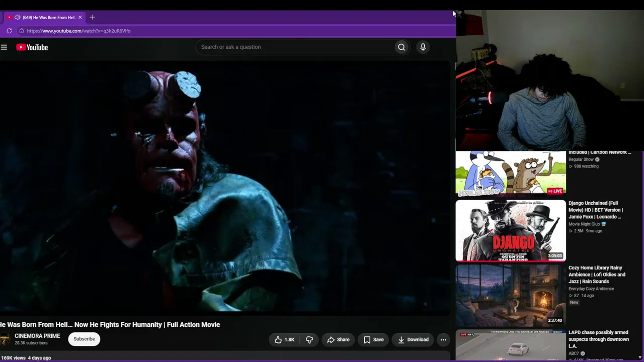644x362 pixels.
Task: Download the video
Action: 413,340
